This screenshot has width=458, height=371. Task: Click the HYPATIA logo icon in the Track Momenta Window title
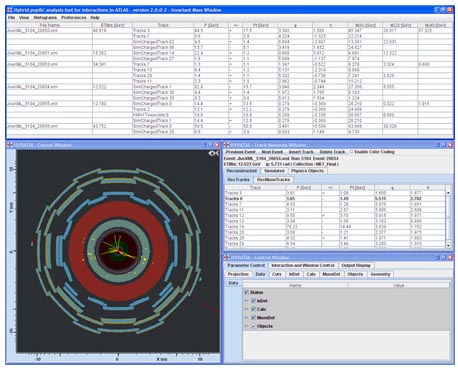pos(226,145)
